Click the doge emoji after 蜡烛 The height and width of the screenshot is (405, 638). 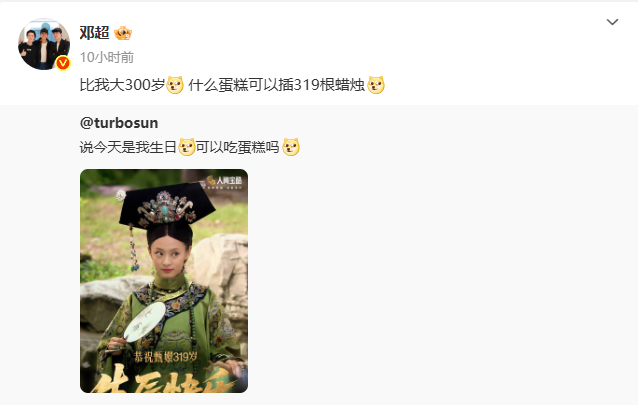tap(376, 85)
